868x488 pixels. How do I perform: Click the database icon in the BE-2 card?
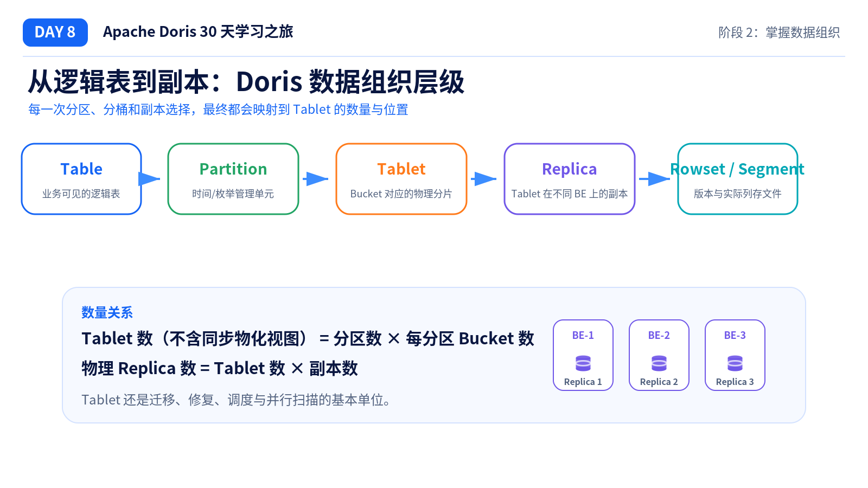[659, 363]
